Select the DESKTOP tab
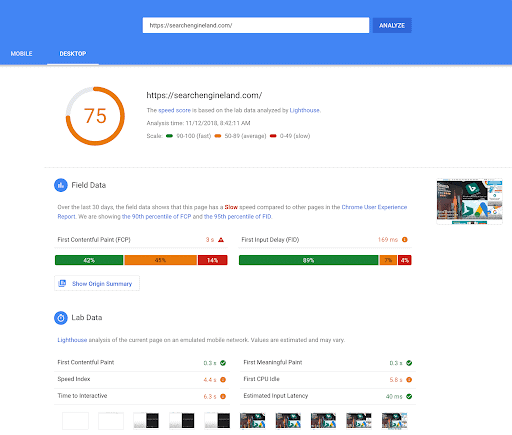This screenshot has width=512, height=435. pos(73,54)
